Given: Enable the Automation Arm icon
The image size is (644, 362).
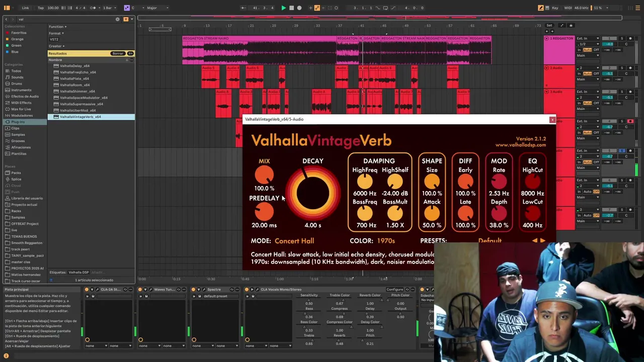Looking at the screenshot, I should click(317, 8).
